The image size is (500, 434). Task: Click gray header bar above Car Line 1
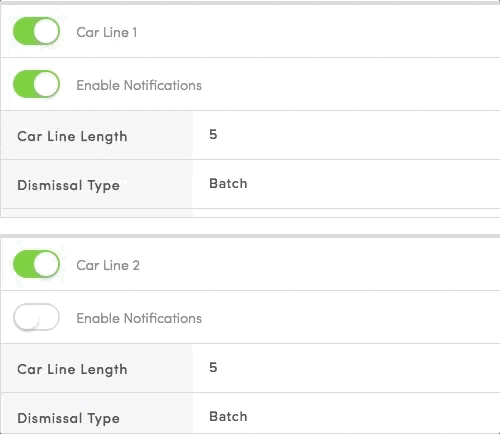click(250, 3)
